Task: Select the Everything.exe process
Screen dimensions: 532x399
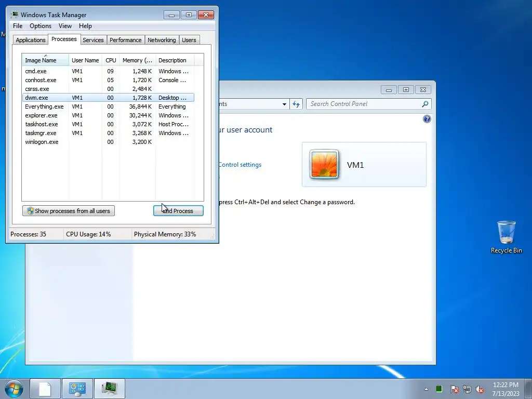Action: coord(108,107)
